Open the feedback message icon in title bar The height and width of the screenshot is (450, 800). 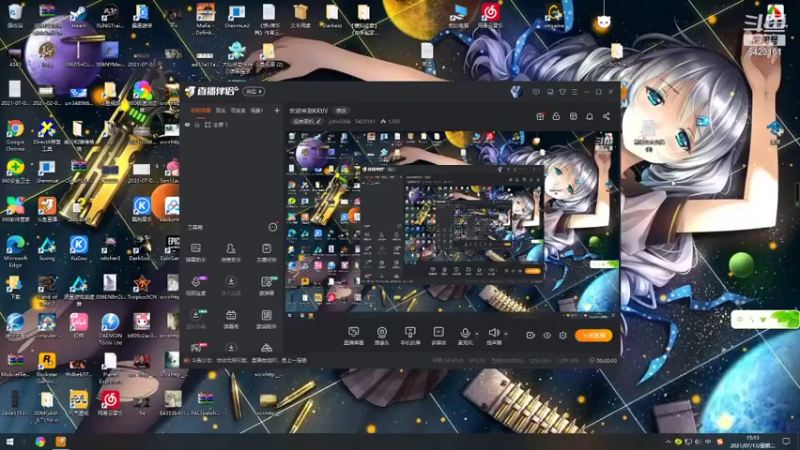tap(536, 92)
